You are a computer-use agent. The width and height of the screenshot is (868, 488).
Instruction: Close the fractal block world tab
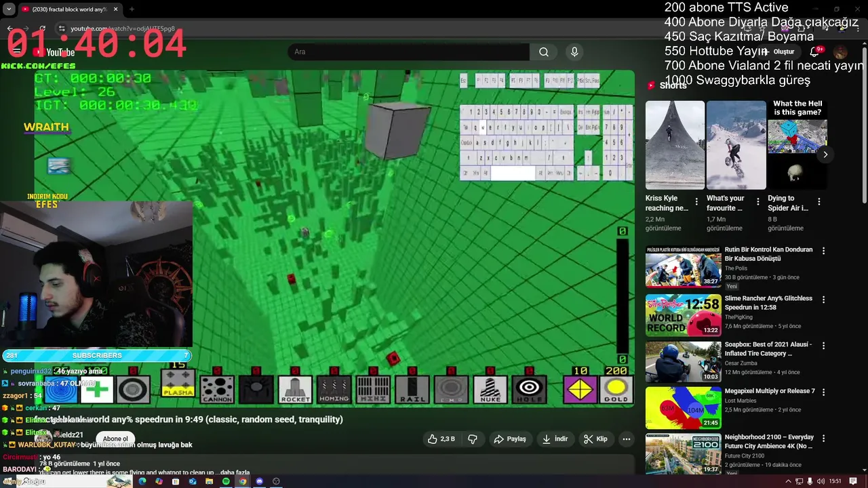115,9
